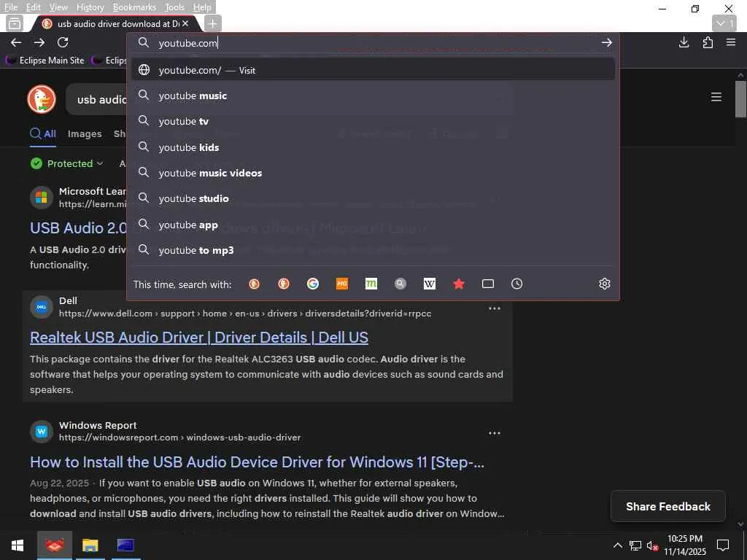Select the usb audio driver download tab

[115, 23]
